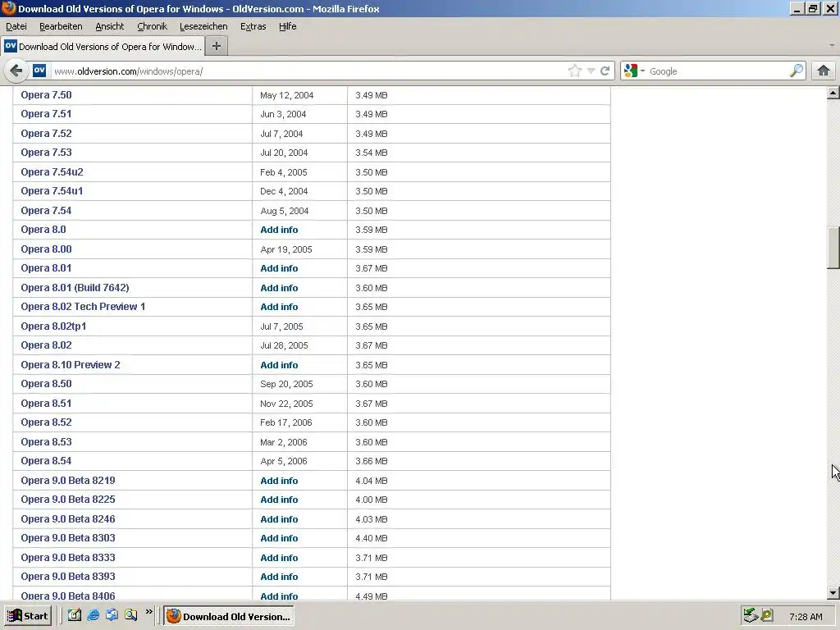840x630 pixels.
Task: Click Add info for Opera 8.01 (Build 7642)
Action: [x=279, y=288]
